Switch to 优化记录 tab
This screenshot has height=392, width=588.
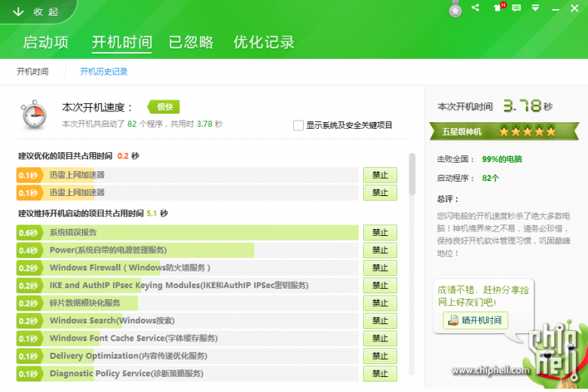[264, 42]
